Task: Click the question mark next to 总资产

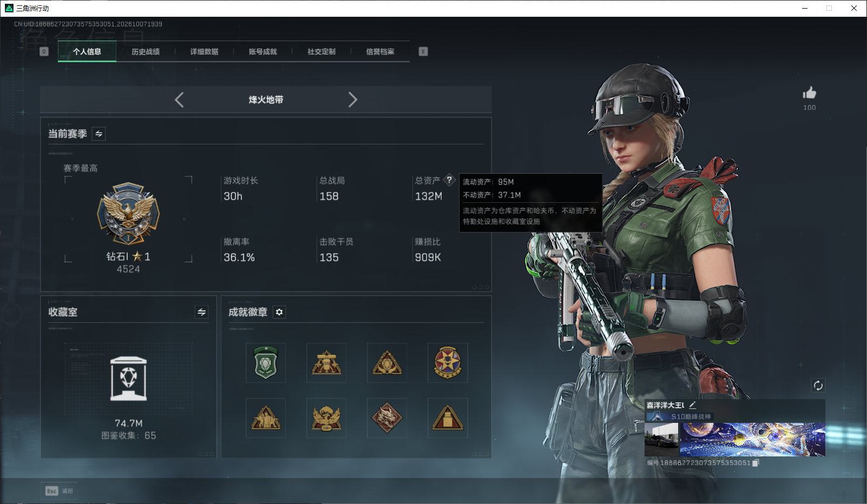Action: pyautogui.click(x=449, y=180)
